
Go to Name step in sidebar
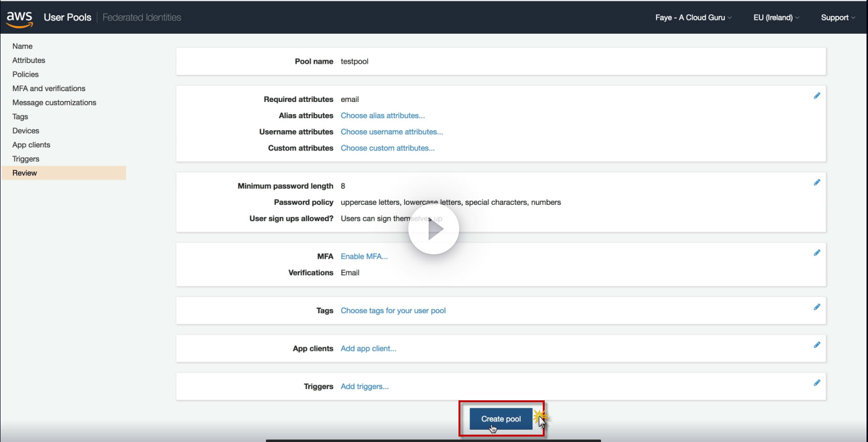pos(23,46)
